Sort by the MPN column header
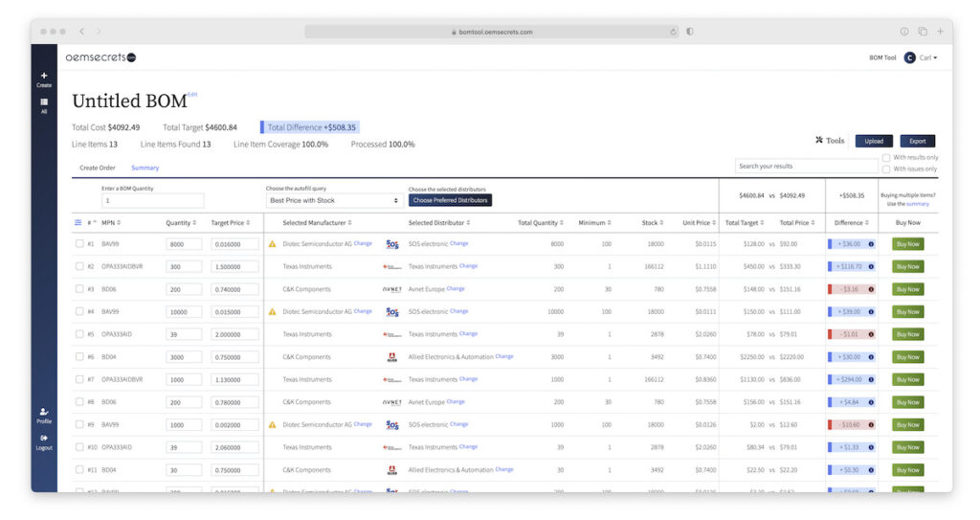Screen dimensions: 980x520 point(111,223)
